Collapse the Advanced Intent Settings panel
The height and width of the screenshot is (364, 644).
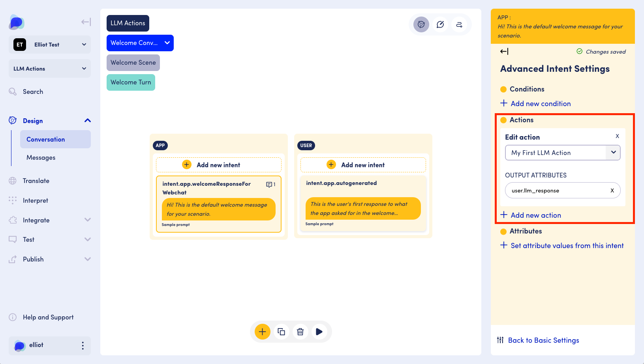[x=504, y=51]
